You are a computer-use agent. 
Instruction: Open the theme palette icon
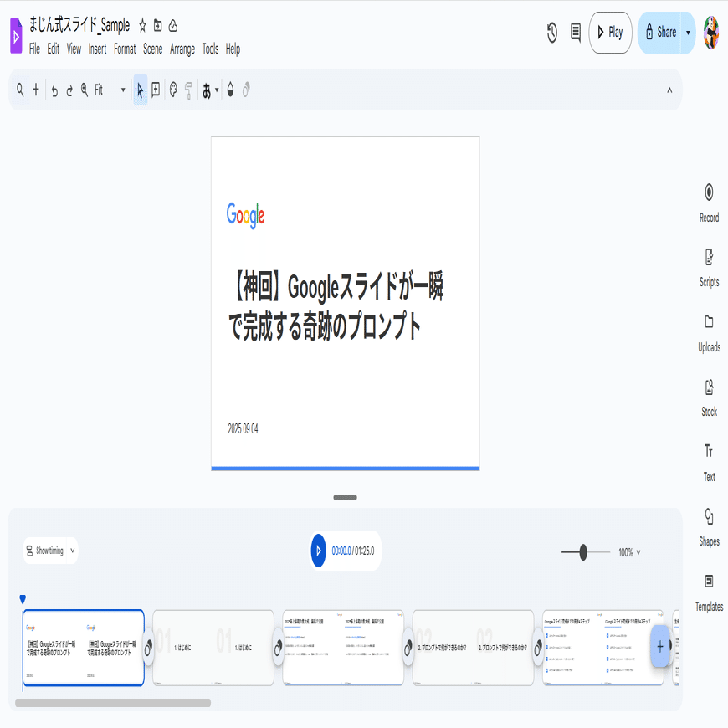pos(173,90)
